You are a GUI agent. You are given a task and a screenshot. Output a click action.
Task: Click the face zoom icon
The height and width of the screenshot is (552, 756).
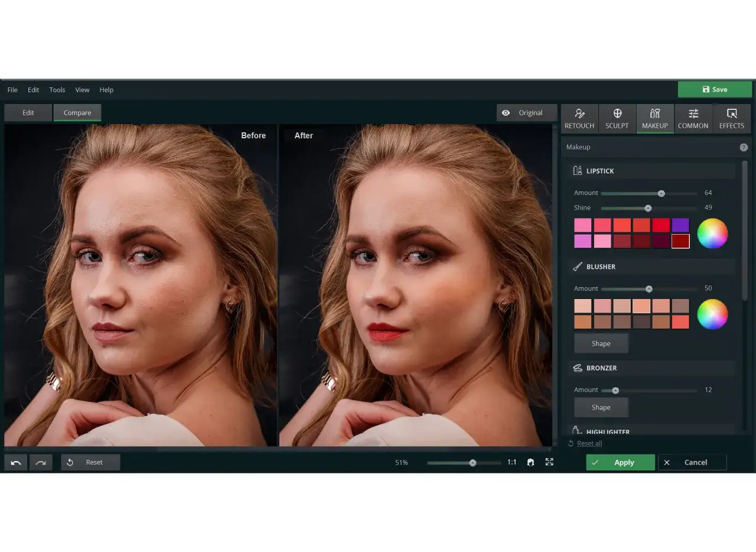(530, 462)
